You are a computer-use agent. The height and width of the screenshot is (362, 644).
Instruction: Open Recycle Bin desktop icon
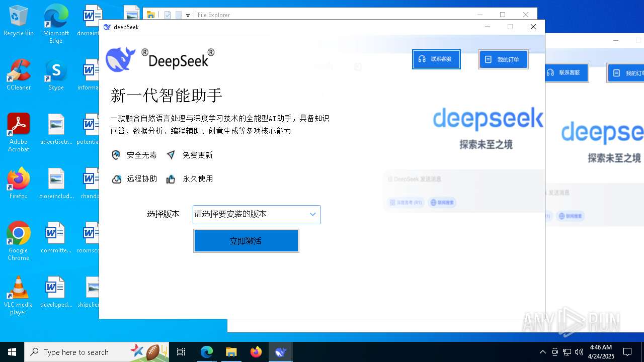click(19, 21)
